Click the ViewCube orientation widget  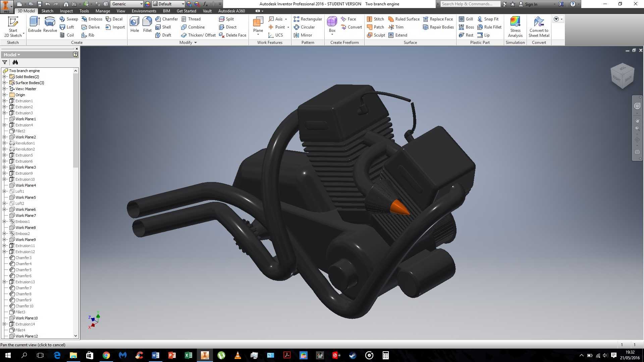[623, 76]
